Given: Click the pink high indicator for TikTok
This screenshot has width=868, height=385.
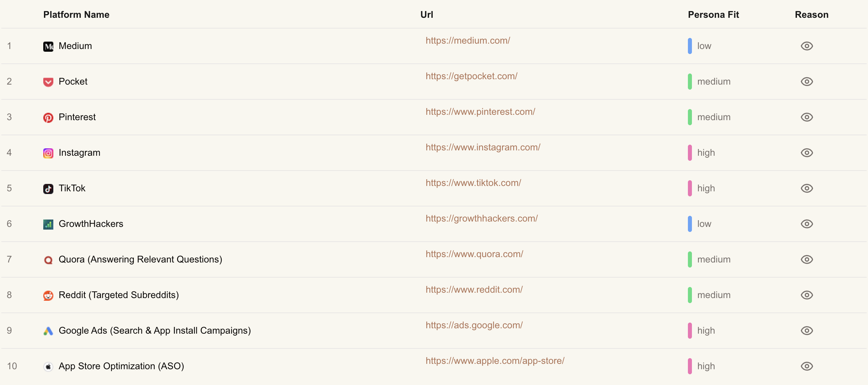Looking at the screenshot, I should (690, 188).
